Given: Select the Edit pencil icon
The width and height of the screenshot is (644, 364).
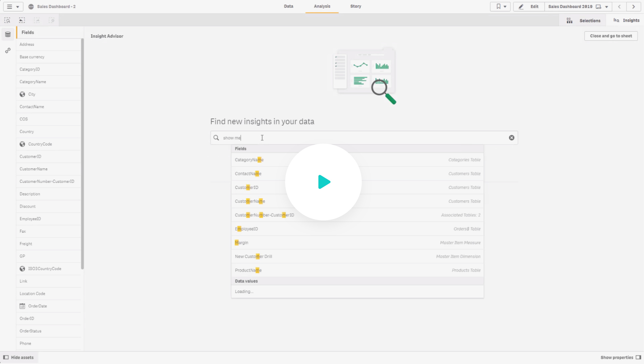Looking at the screenshot, I should [x=521, y=7].
